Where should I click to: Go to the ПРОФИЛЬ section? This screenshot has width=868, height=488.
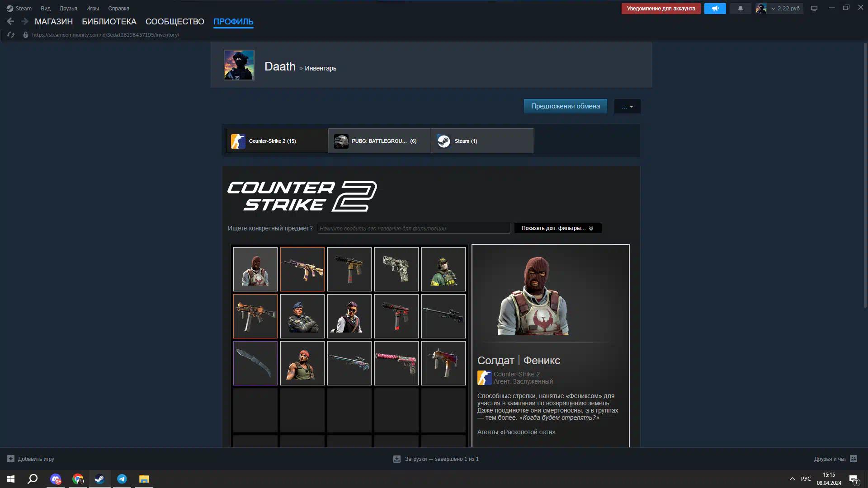point(233,22)
